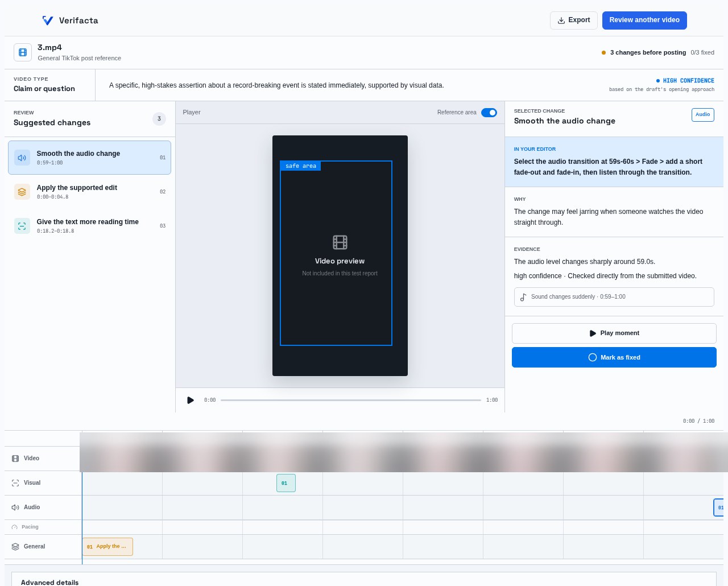This screenshot has width=728, height=586.
Task: Click the Export button
Action: (574, 20)
